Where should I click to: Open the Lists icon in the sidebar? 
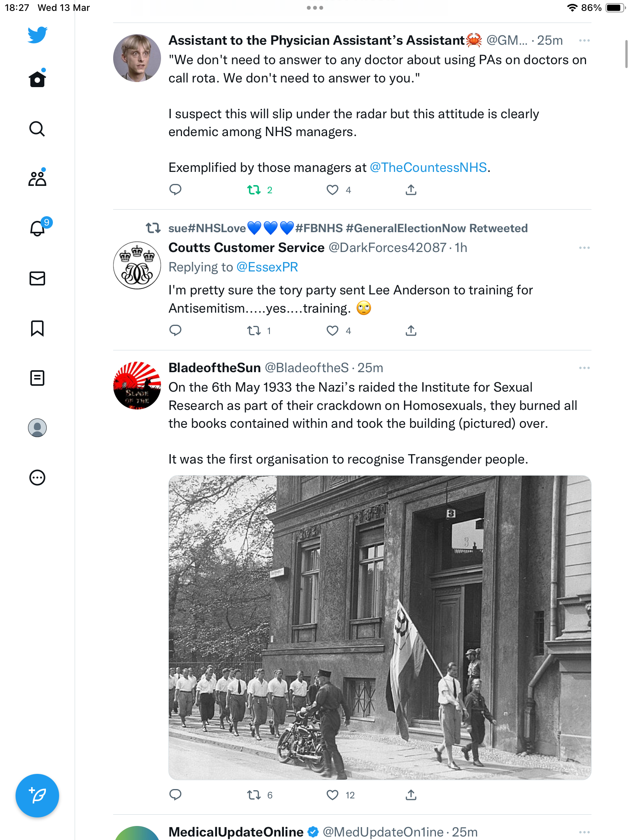(37, 378)
